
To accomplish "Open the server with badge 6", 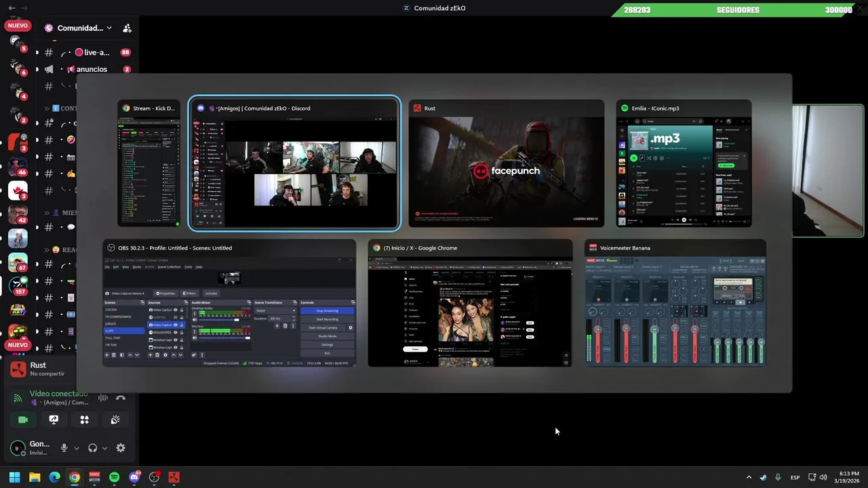I will [x=18, y=66].
